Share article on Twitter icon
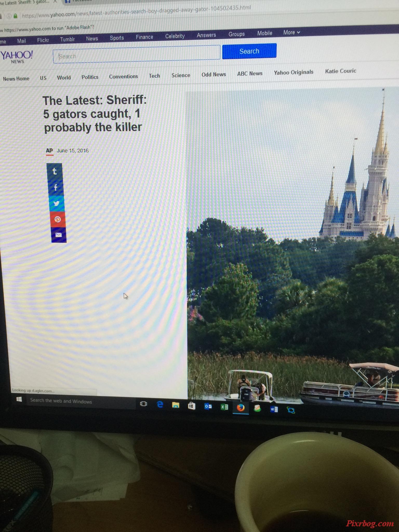 point(57,203)
